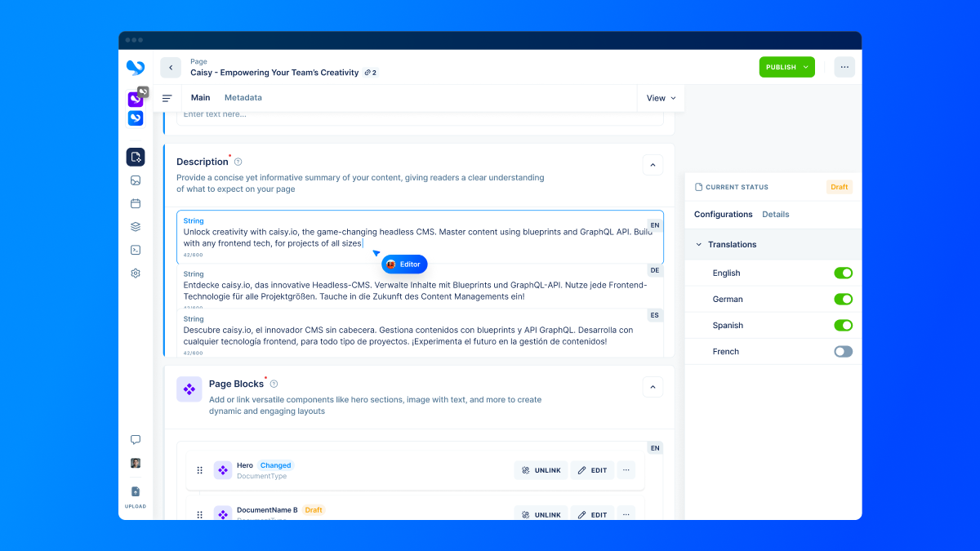Open the Hero block's DocumentType icon
The image size is (980, 551).
(223, 470)
